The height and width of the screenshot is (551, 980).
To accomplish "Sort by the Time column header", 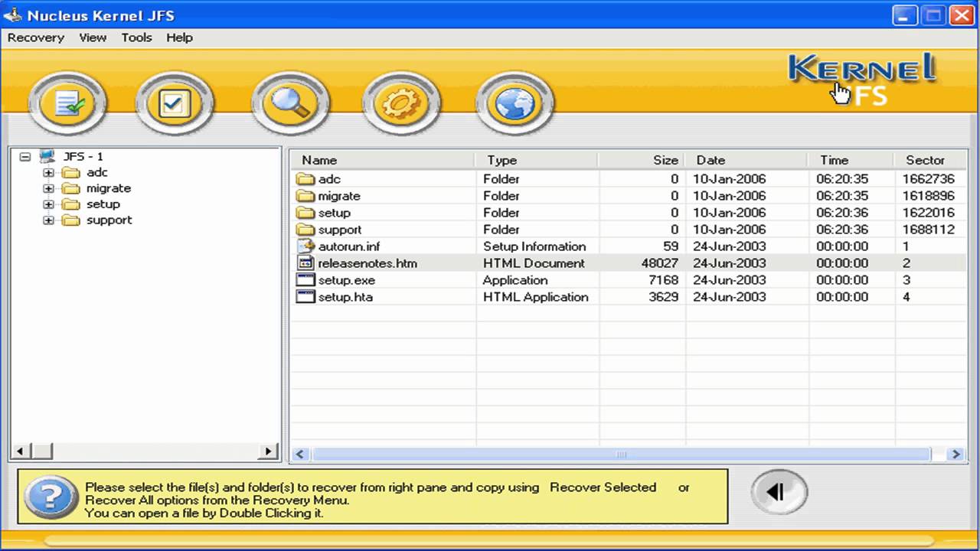I will 851,160.
